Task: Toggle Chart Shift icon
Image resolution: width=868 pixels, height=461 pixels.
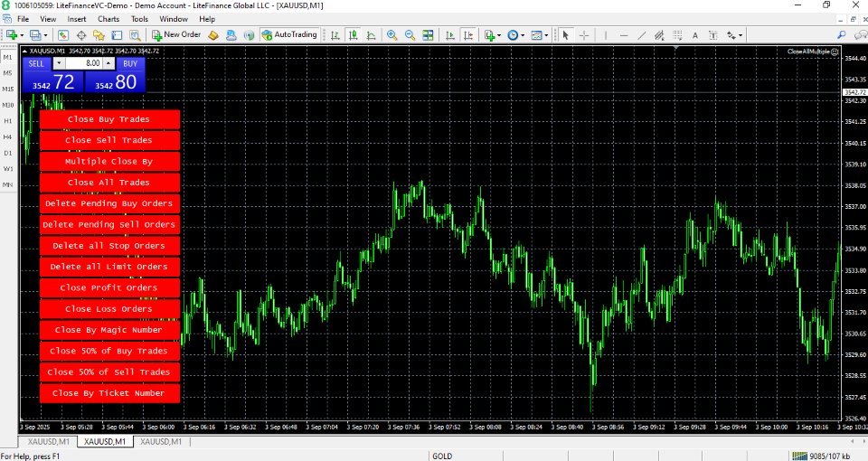Action: [x=468, y=35]
